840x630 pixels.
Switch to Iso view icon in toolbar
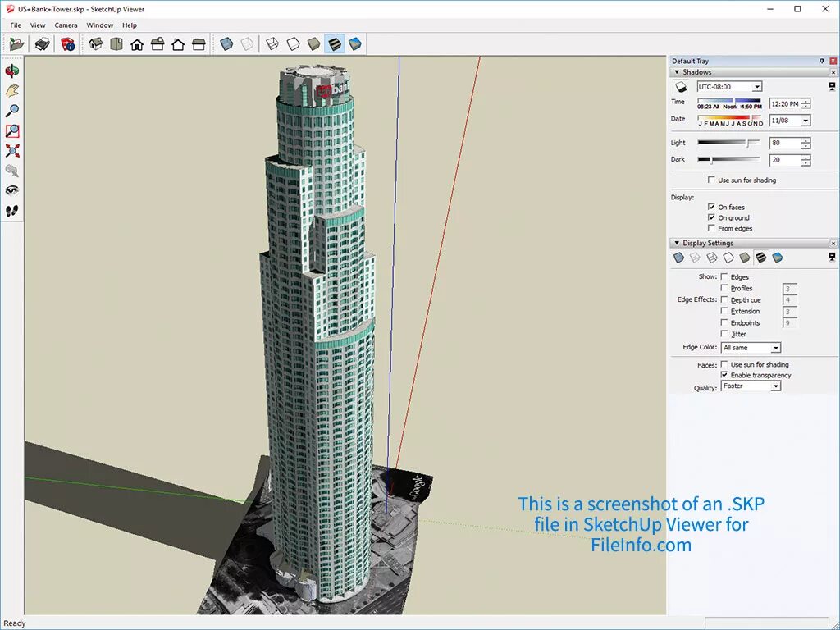[x=96, y=44]
